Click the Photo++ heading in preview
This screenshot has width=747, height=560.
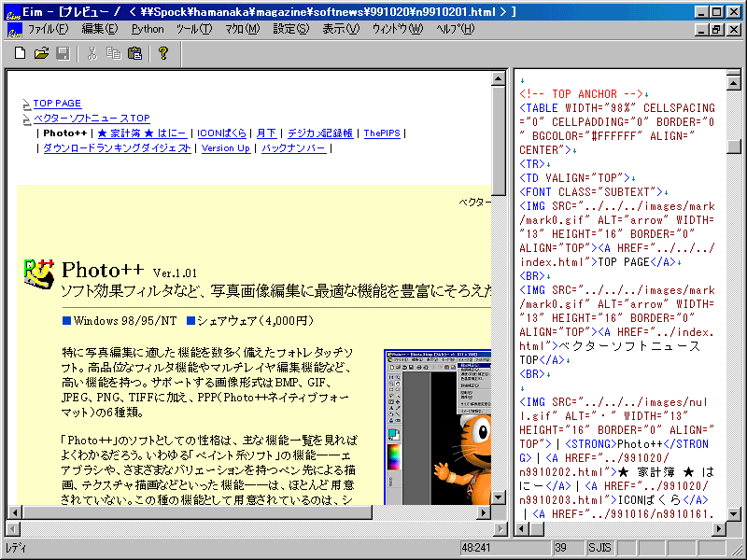pyautogui.click(x=103, y=270)
